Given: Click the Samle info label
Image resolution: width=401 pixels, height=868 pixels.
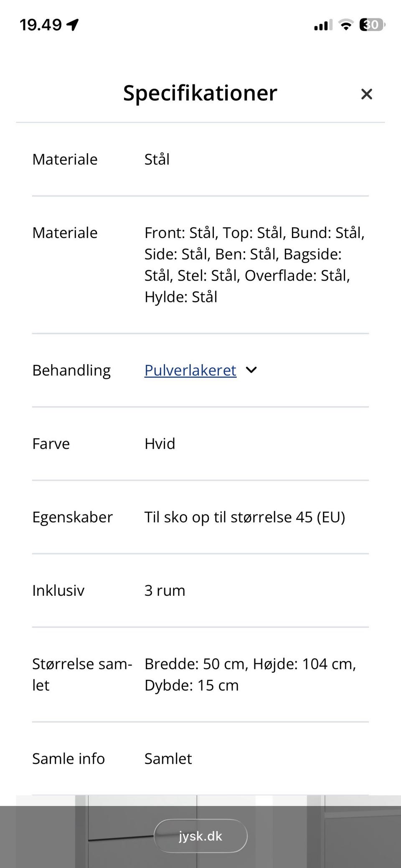Looking at the screenshot, I should pos(69,759).
